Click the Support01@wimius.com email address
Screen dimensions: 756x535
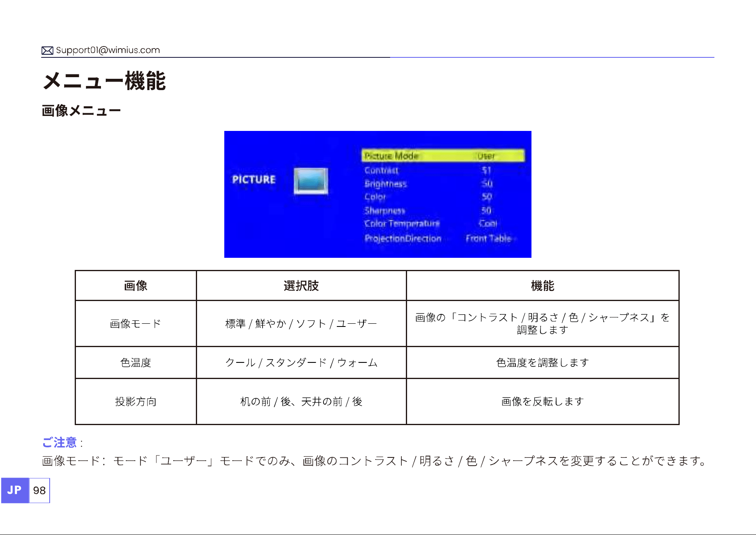108,50
